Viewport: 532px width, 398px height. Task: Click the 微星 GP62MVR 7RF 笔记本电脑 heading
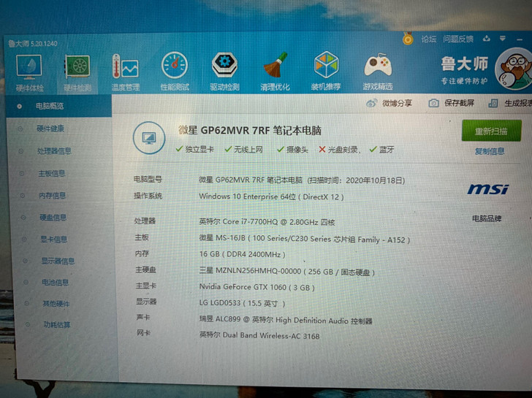pyautogui.click(x=250, y=131)
